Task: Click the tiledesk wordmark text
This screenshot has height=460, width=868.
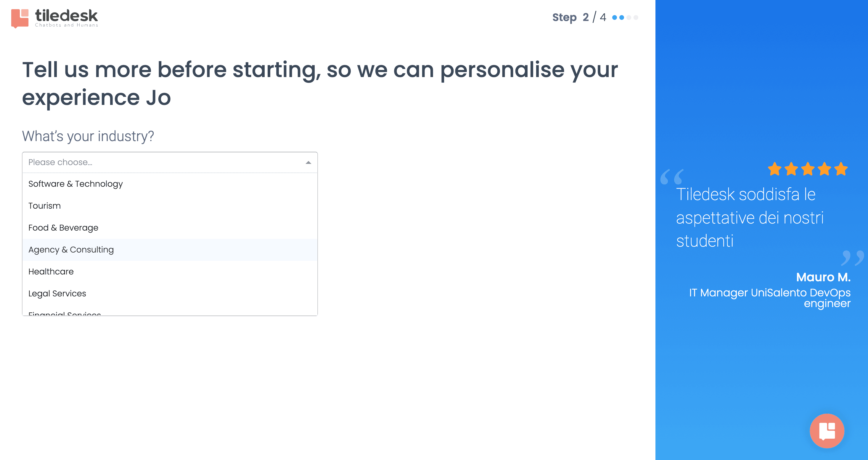Action: (66, 15)
